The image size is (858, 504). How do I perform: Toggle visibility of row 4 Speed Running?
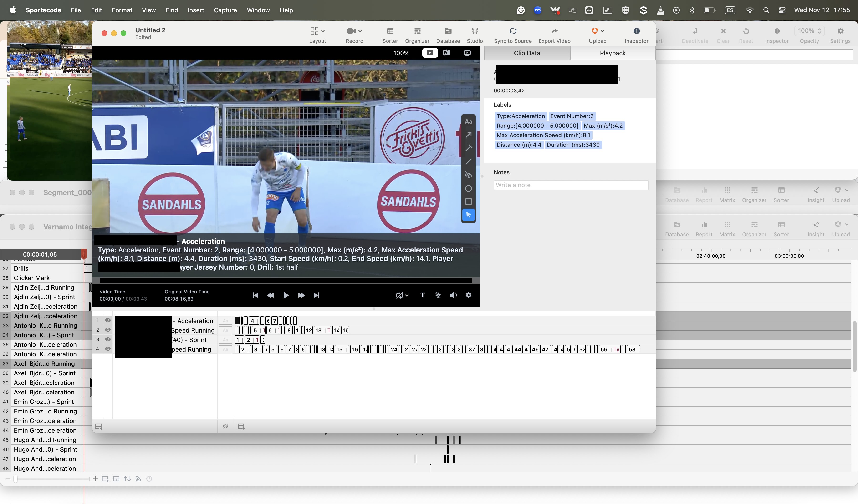tap(107, 349)
